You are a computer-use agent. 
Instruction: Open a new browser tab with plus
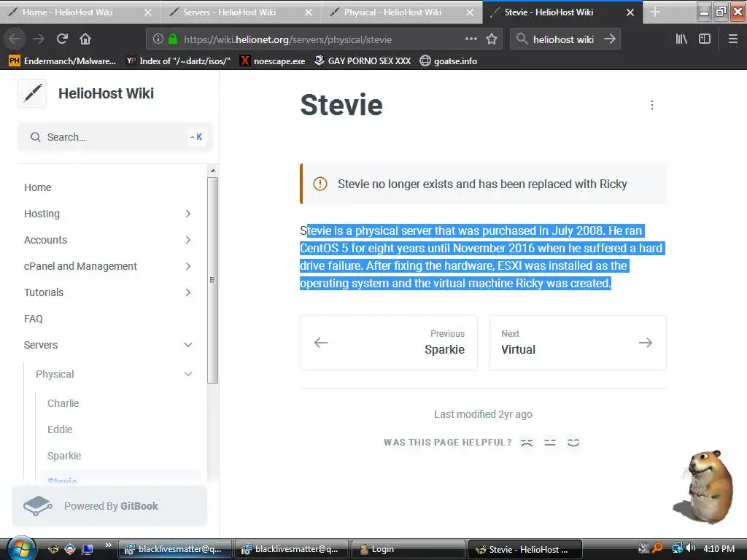(x=655, y=12)
